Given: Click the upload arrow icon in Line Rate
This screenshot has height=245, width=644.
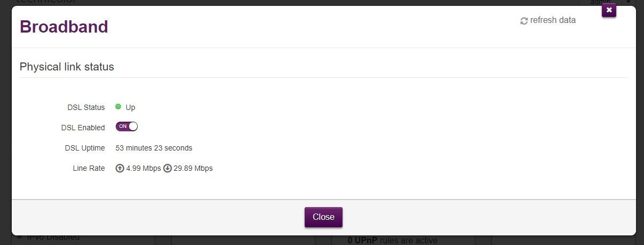Looking at the screenshot, I should tap(120, 169).
